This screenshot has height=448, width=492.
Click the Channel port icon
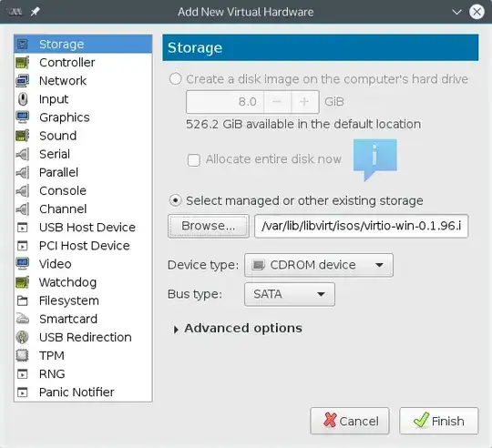22,209
